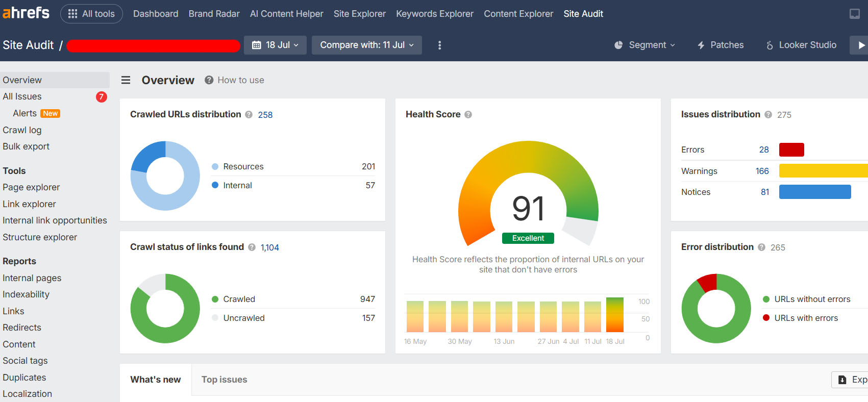Click the play button to start crawl
The image size is (868, 402).
(x=861, y=45)
